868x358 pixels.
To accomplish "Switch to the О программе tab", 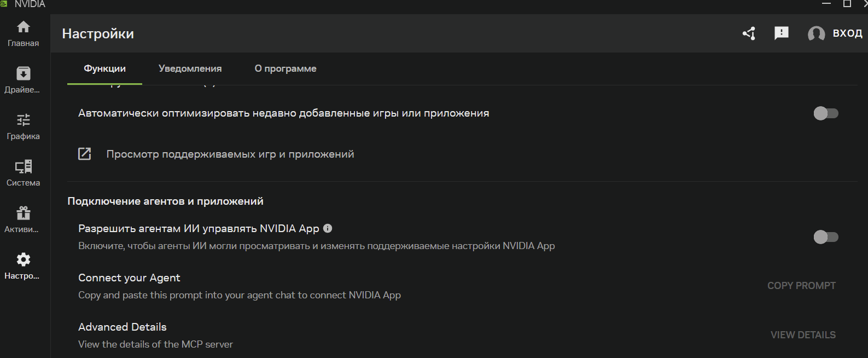I will click(x=286, y=68).
